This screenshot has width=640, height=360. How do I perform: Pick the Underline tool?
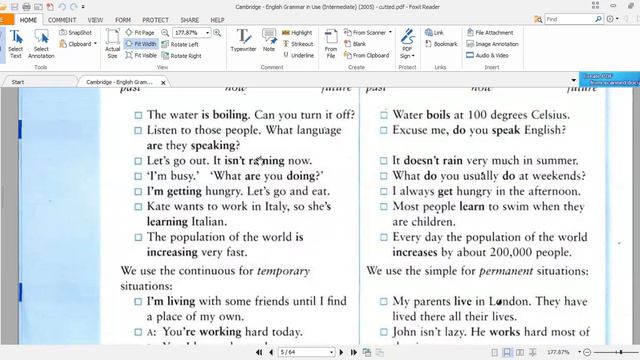[298, 55]
